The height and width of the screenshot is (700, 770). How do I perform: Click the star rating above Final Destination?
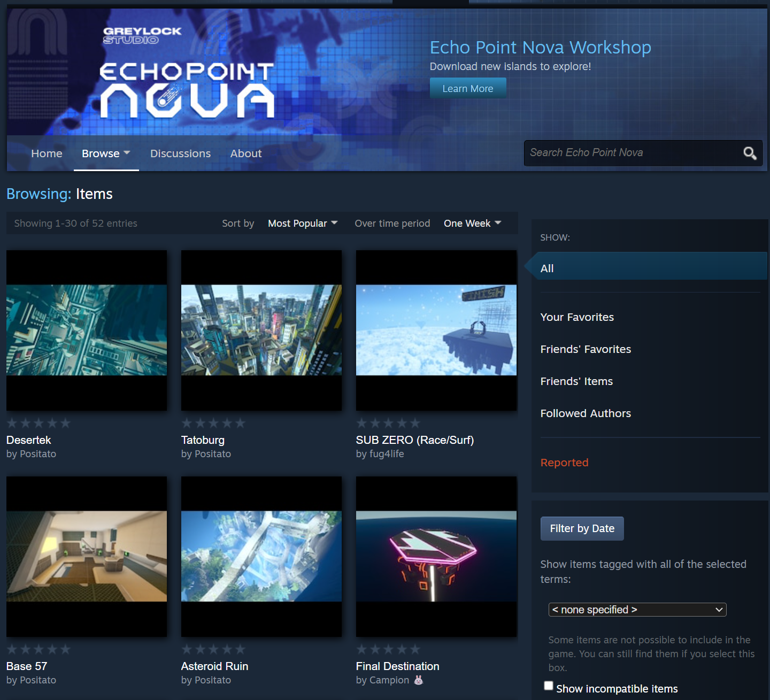[388, 649]
